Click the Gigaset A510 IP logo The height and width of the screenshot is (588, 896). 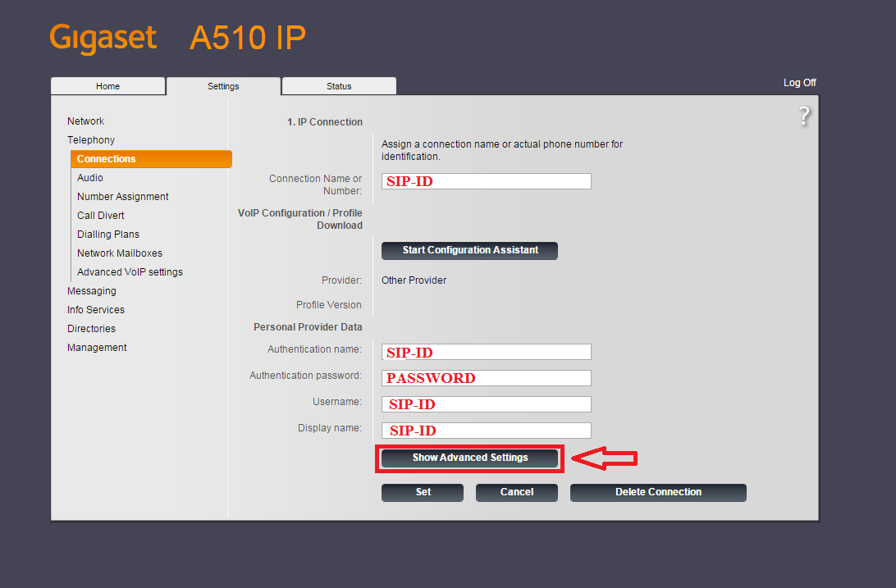coord(178,38)
